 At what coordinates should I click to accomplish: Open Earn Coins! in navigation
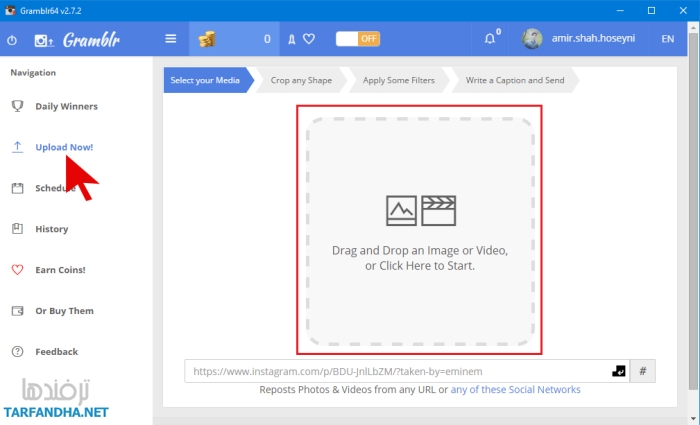pos(60,270)
